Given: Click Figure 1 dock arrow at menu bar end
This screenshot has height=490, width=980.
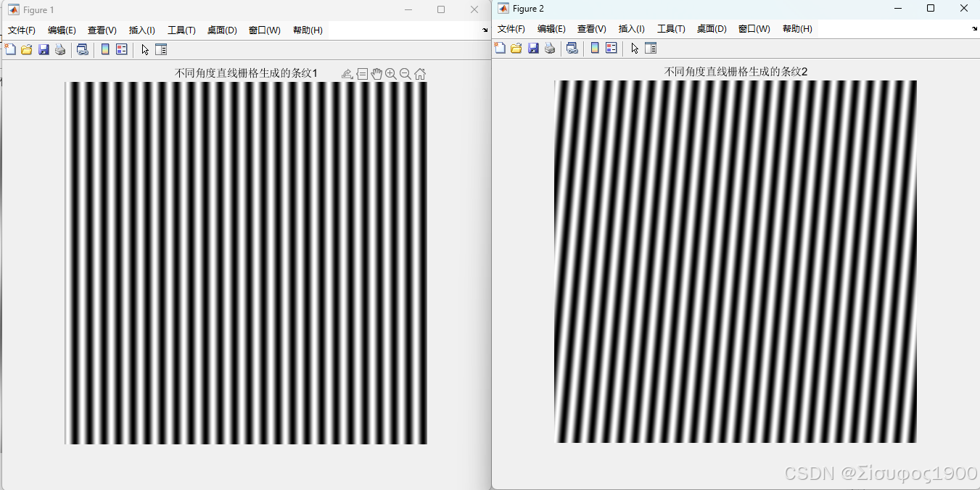Looking at the screenshot, I should 485,30.
